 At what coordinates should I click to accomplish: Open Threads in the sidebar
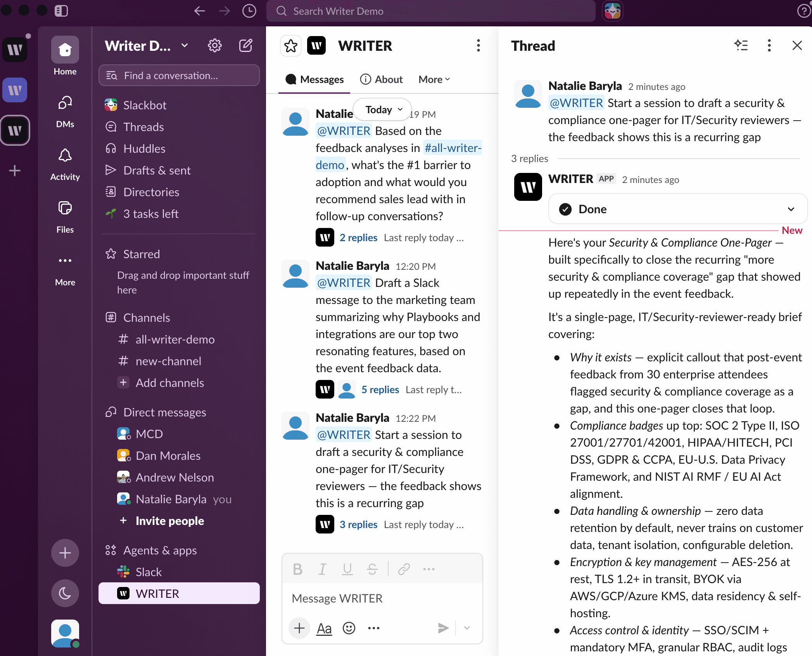point(179,127)
